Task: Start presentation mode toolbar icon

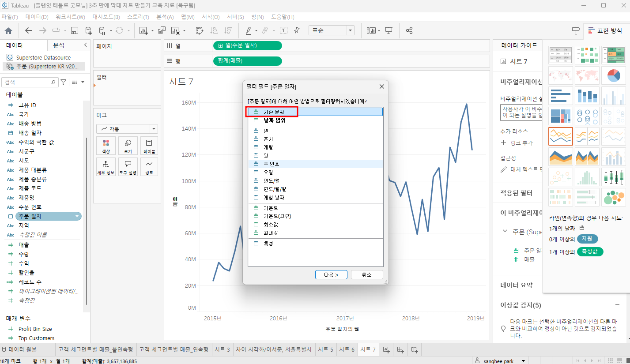Action: [x=389, y=30]
